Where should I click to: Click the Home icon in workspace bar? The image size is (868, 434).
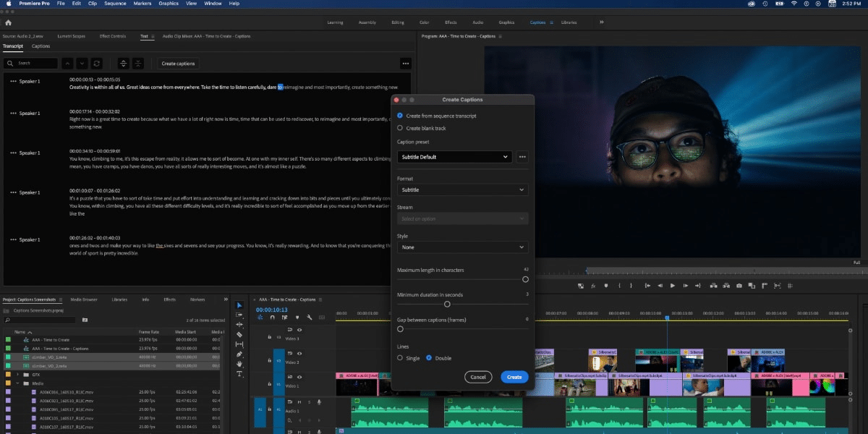(x=9, y=22)
